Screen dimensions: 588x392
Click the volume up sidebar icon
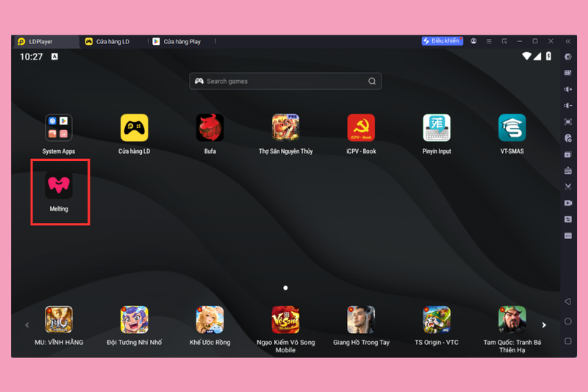pyautogui.click(x=567, y=89)
